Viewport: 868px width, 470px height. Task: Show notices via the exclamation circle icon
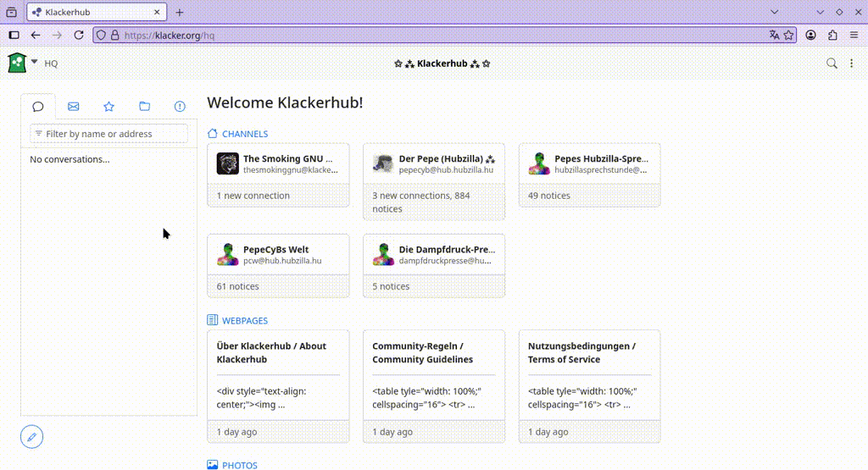pyautogui.click(x=180, y=107)
